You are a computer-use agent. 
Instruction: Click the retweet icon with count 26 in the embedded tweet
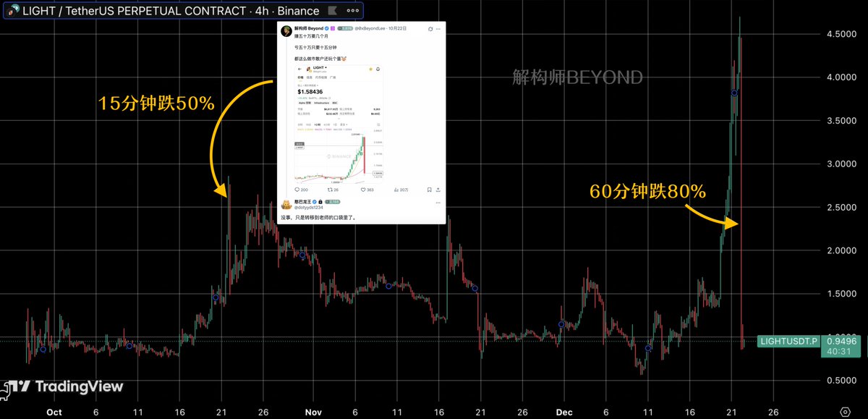click(x=329, y=190)
